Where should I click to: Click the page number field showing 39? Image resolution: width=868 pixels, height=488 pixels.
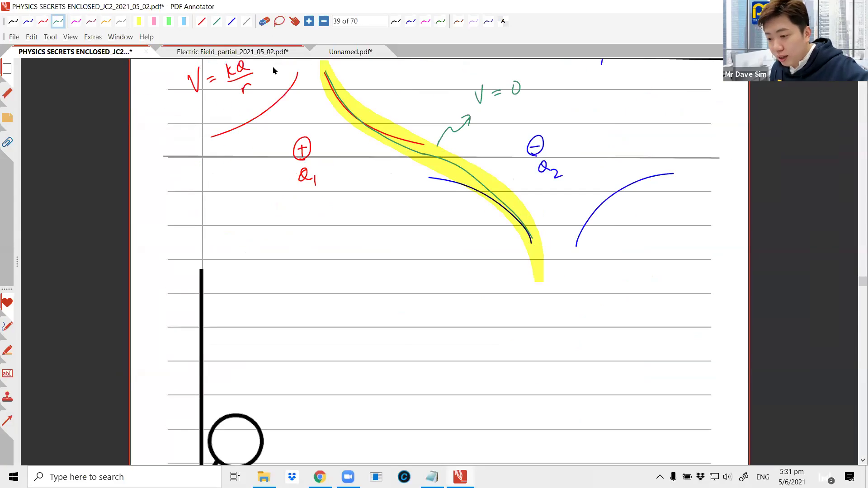click(x=359, y=21)
